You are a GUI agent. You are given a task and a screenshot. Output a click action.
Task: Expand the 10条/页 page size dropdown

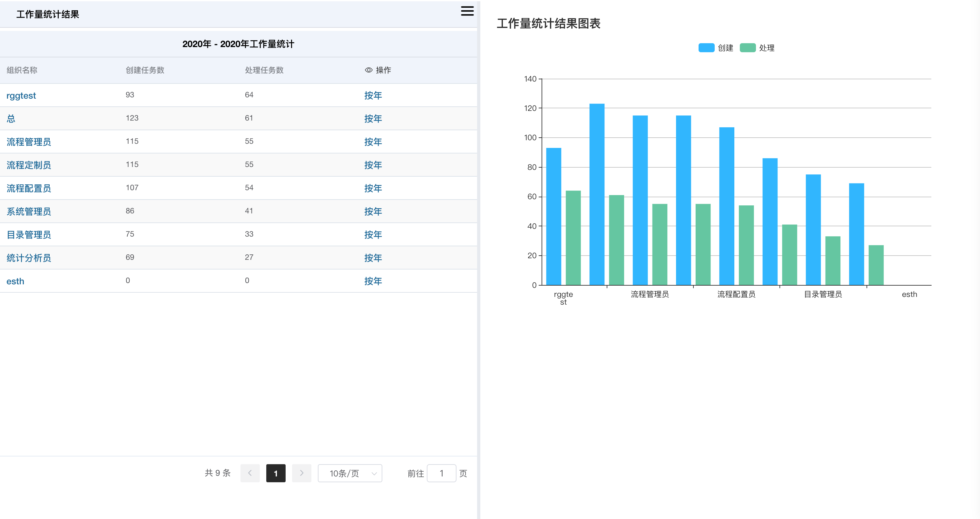[350, 473]
